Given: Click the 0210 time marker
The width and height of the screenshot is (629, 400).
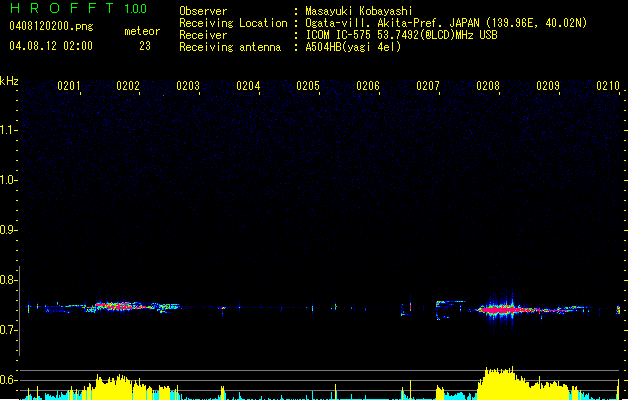Looking at the screenshot, I should (x=608, y=86).
